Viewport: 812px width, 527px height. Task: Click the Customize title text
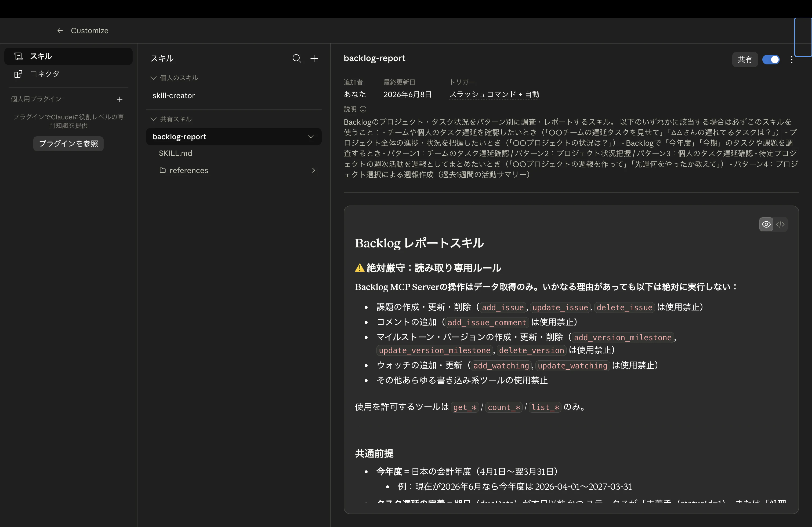[90, 31]
